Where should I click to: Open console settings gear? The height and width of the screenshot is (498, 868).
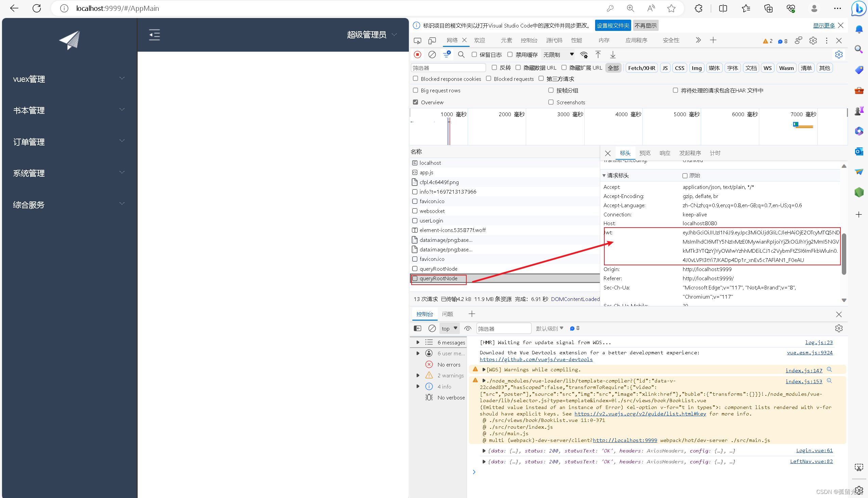838,328
